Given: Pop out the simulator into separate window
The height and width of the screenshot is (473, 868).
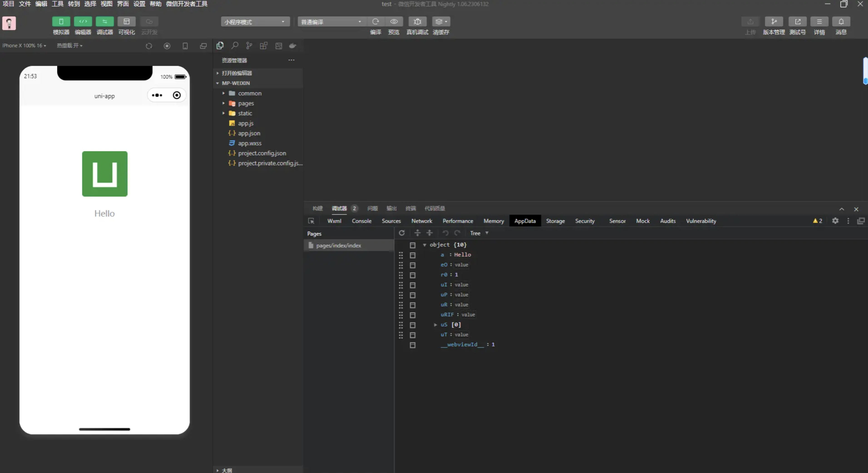Looking at the screenshot, I should click(203, 46).
